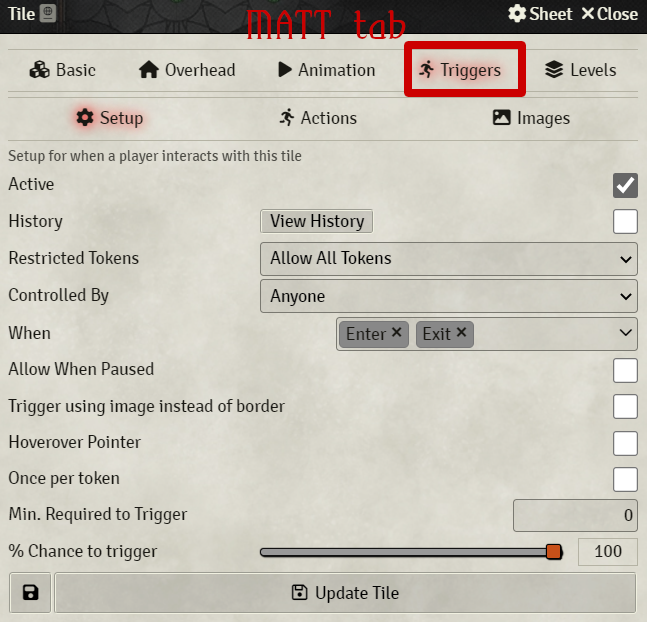Open the Controlled By dropdown
The height and width of the screenshot is (622, 647).
pos(448,296)
